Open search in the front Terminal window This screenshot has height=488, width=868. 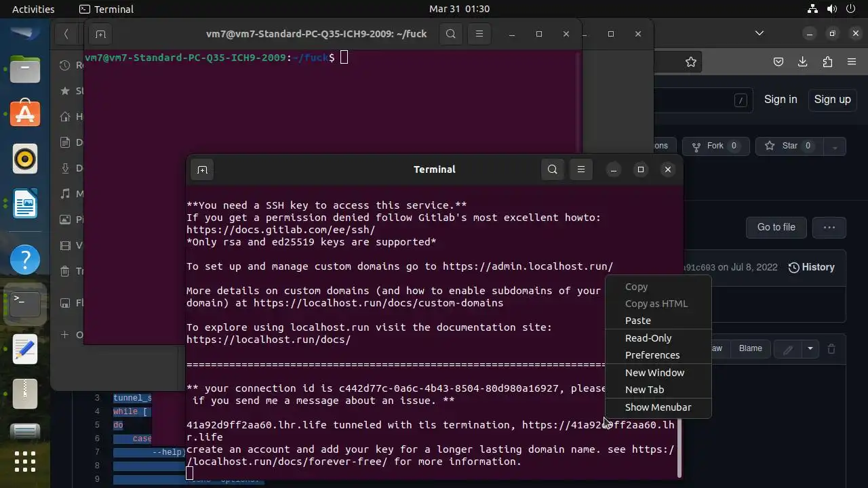(553, 169)
